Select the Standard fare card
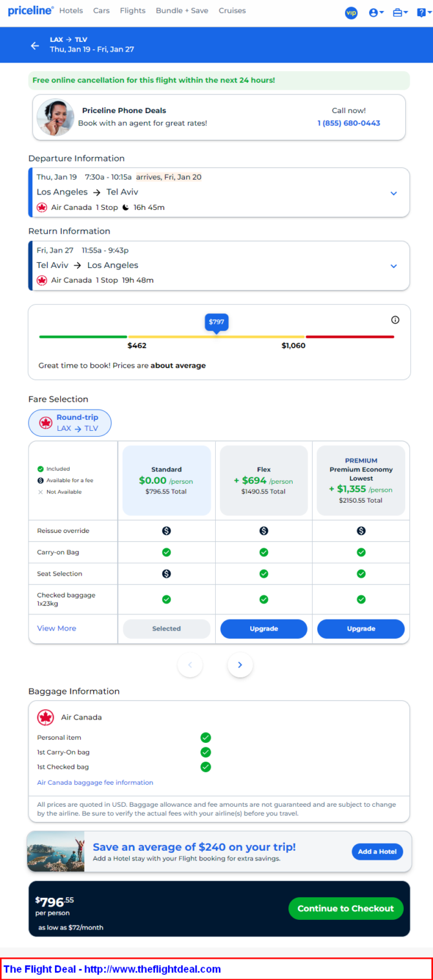433x980 pixels. tap(167, 480)
